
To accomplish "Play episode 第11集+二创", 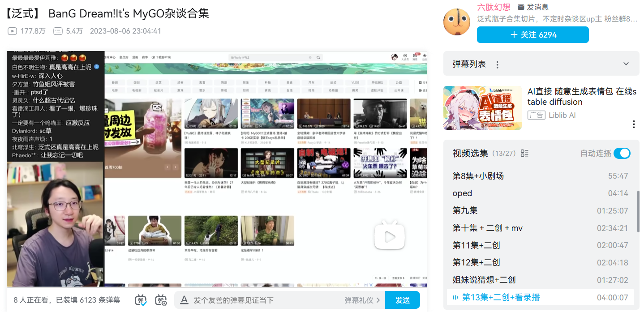I will (540, 245).
